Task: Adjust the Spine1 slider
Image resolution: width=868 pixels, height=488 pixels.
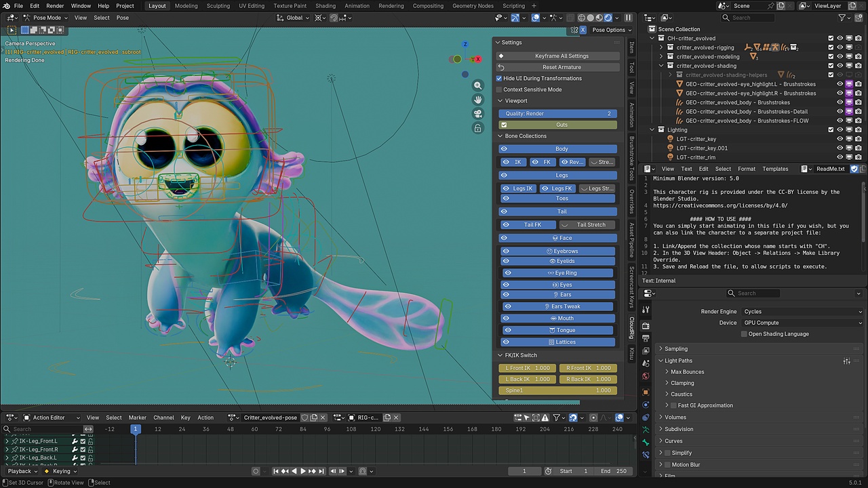Action: click(x=558, y=390)
